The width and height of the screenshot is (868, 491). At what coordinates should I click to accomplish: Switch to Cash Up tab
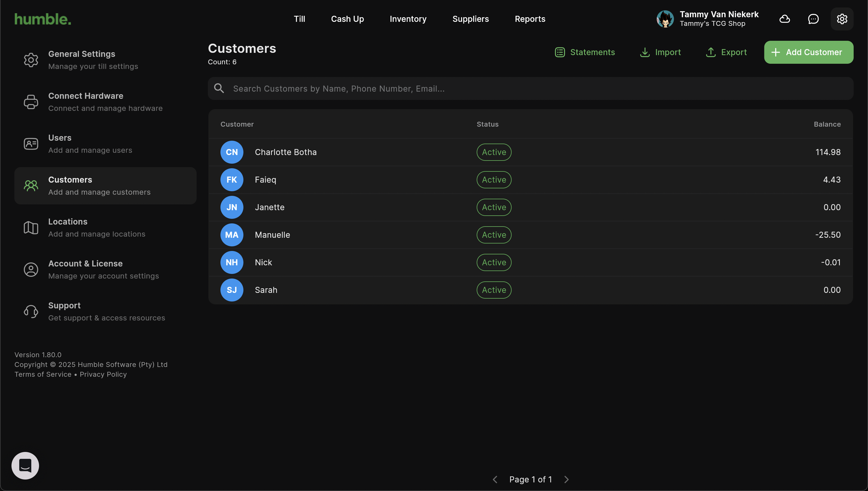point(347,19)
